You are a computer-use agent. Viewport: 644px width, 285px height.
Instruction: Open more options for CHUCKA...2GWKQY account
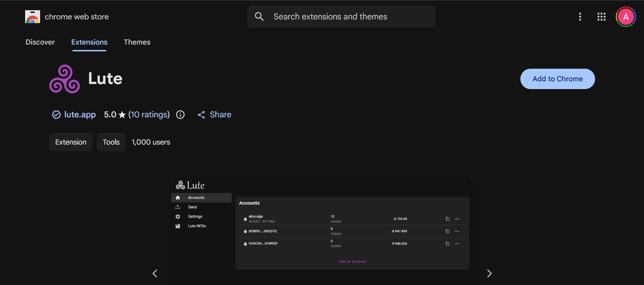tap(457, 244)
